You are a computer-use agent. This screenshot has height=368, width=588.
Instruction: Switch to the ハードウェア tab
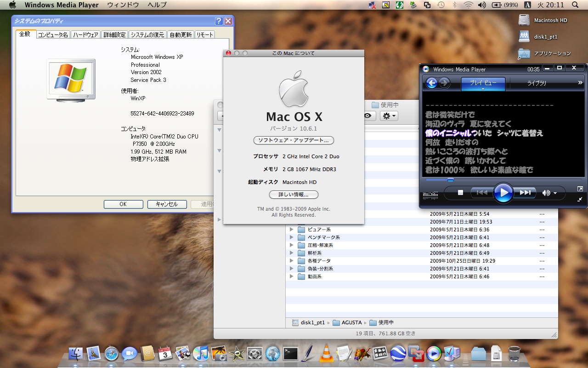point(86,35)
